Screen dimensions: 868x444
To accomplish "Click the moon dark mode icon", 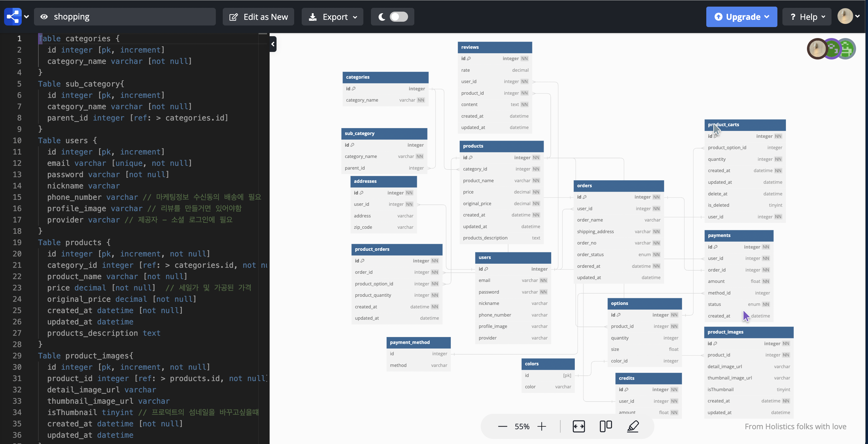I will 381,17.
